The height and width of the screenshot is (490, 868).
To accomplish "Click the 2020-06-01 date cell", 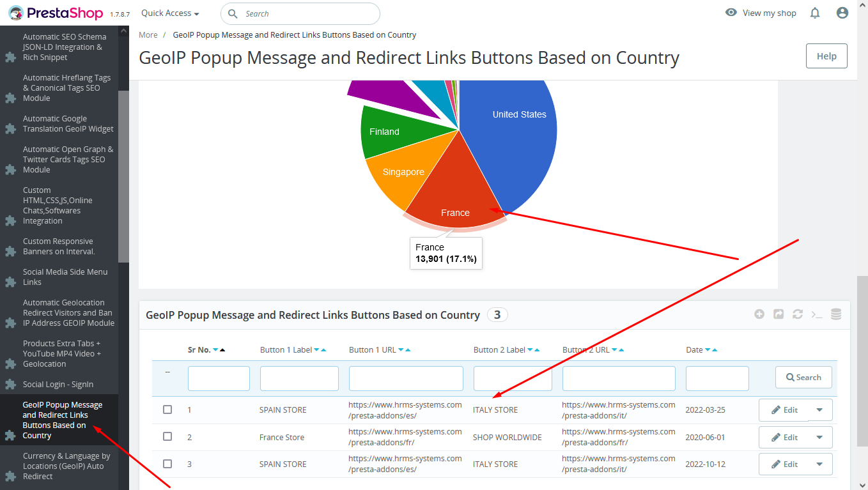I will click(705, 437).
